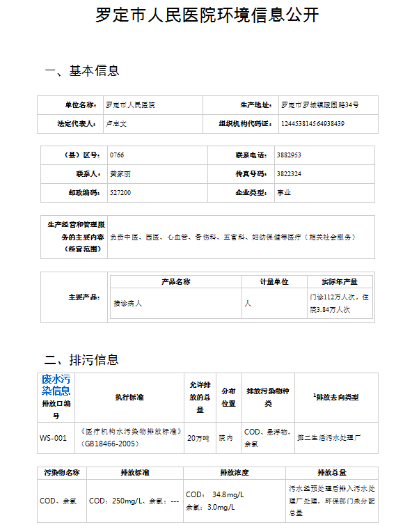The height and width of the screenshot is (532, 412).
Task: Click the 排放浓度 header
Action: click(235, 473)
